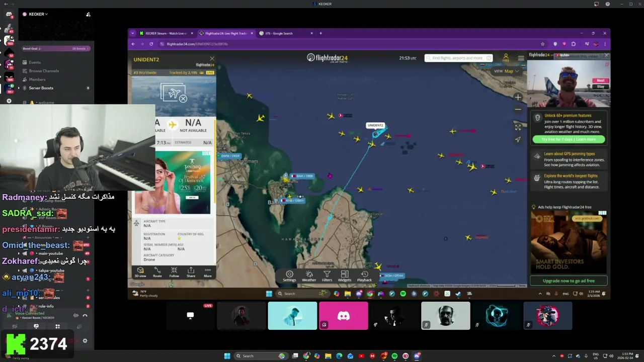Open More options in flight panel
The width and height of the screenshot is (644, 362).
(x=207, y=273)
